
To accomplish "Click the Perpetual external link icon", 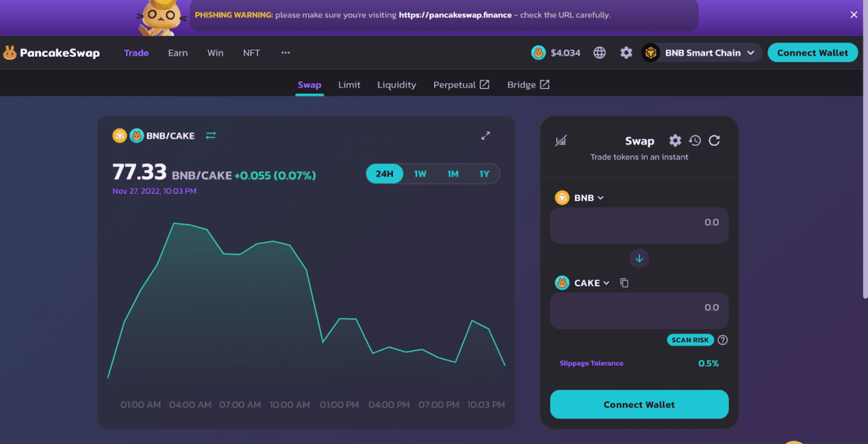I will point(485,85).
